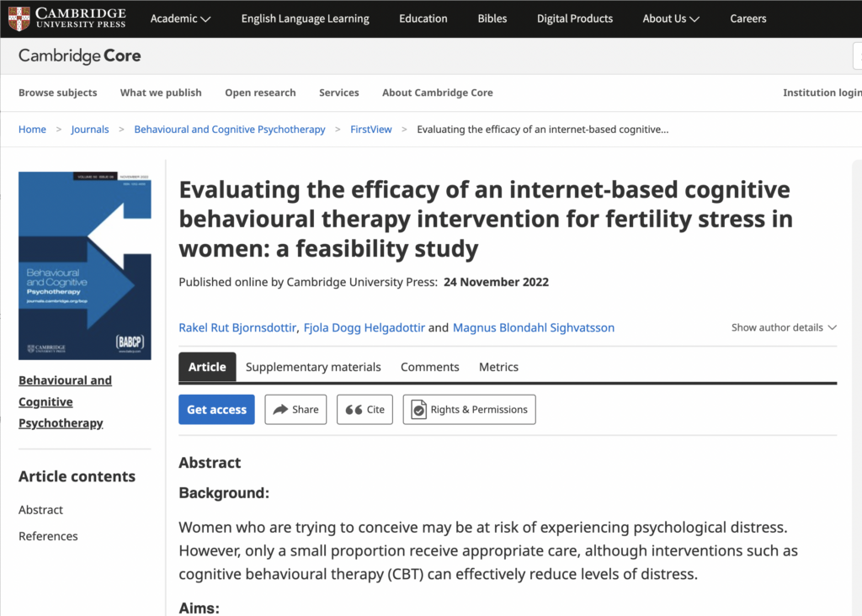The height and width of the screenshot is (616, 862).
Task: Open author Rakel Rut Bjornsdottir
Action: coord(237,328)
